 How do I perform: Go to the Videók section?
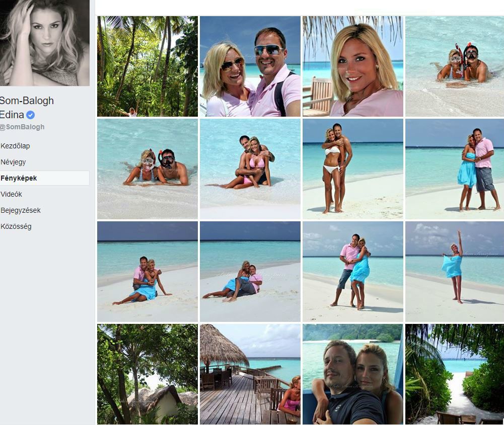pos(11,194)
